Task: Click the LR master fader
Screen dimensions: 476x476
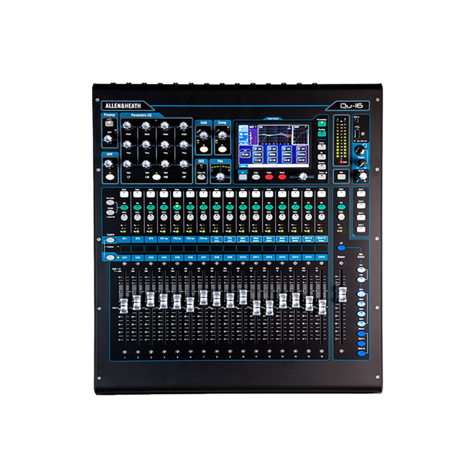Action: click(x=343, y=293)
